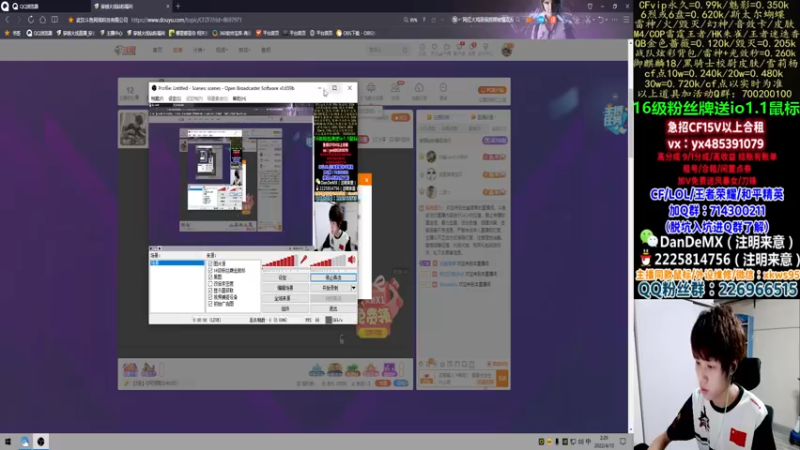The width and height of the screenshot is (800, 450).
Task: Open the QQ浏览器 bookmark
Action: [x=39, y=33]
